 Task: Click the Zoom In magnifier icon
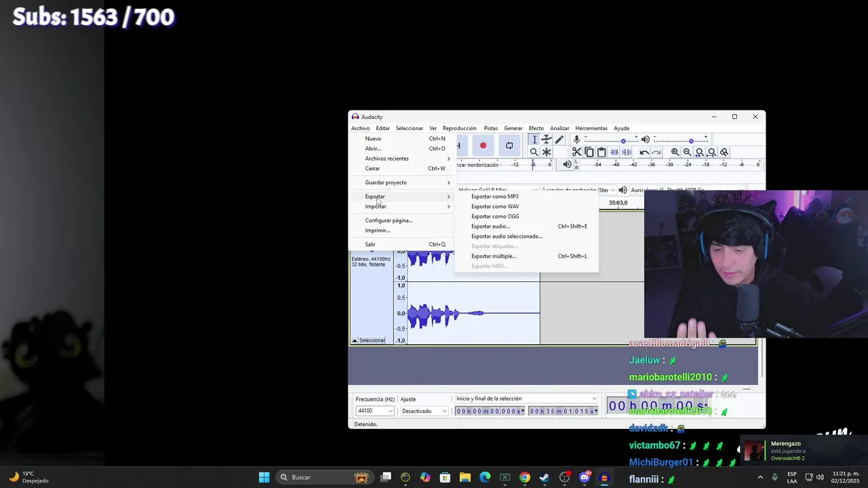tap(675, 152)
